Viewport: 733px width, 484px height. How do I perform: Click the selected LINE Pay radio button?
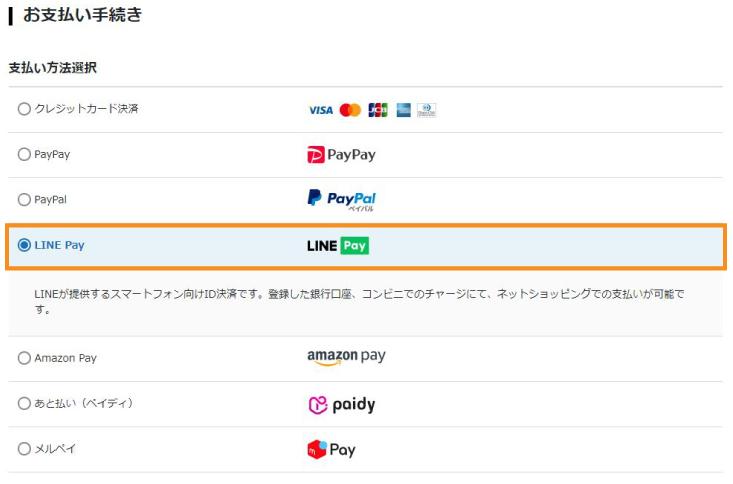click(x=24, y=245)
